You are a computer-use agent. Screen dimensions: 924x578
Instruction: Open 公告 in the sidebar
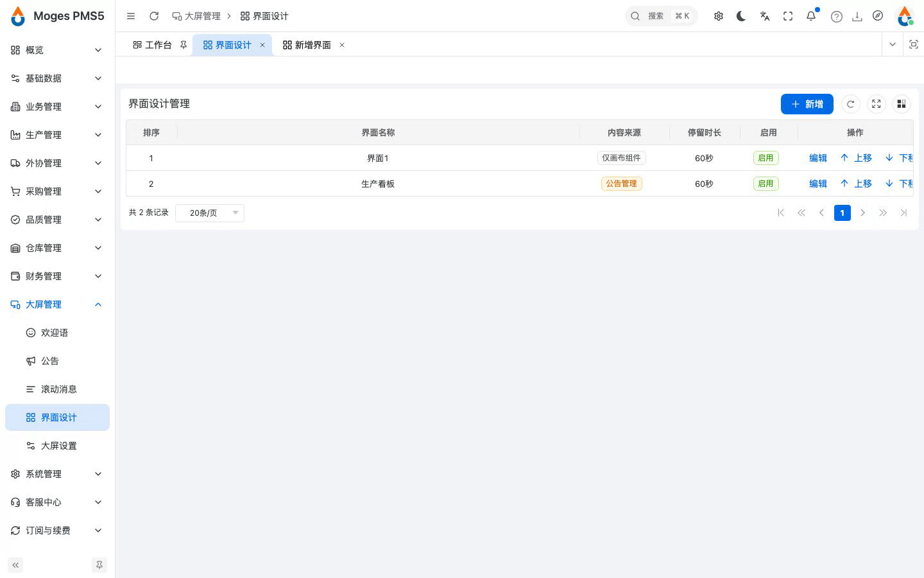pos(57,361)
